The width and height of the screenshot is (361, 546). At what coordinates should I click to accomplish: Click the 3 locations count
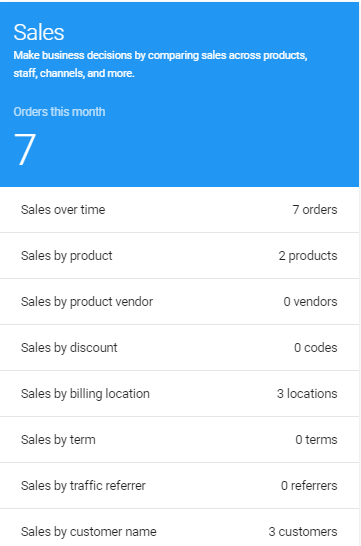(x=307, y=393)
